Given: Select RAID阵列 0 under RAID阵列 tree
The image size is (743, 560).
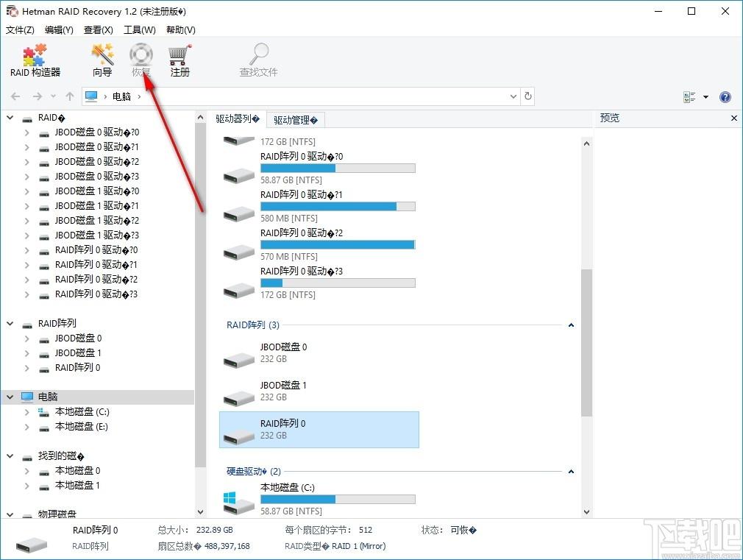Looking at the screenshot, I should coord(78,368).
